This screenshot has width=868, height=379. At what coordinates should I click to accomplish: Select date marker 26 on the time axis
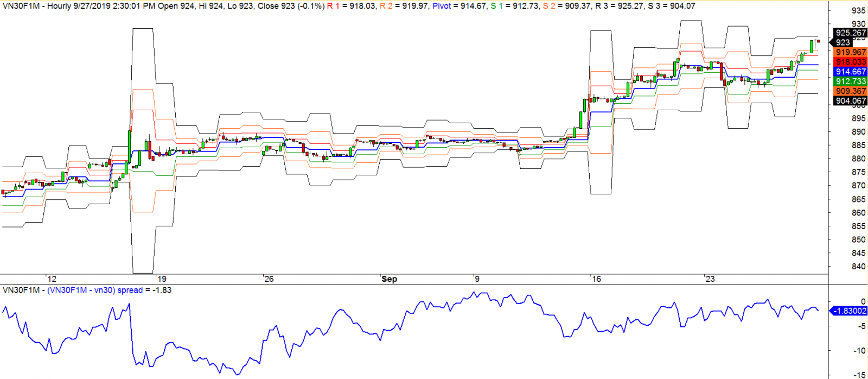coord(269,279)
